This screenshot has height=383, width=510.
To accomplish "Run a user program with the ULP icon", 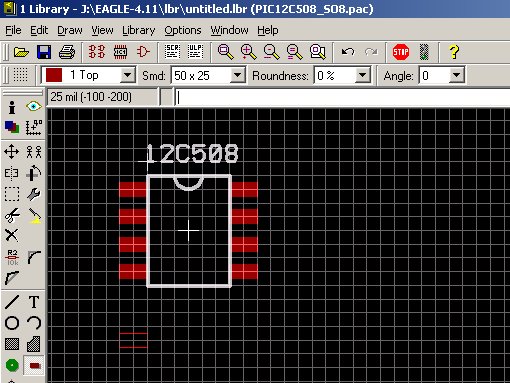I will pyautogui.click(x=195, y=52).
